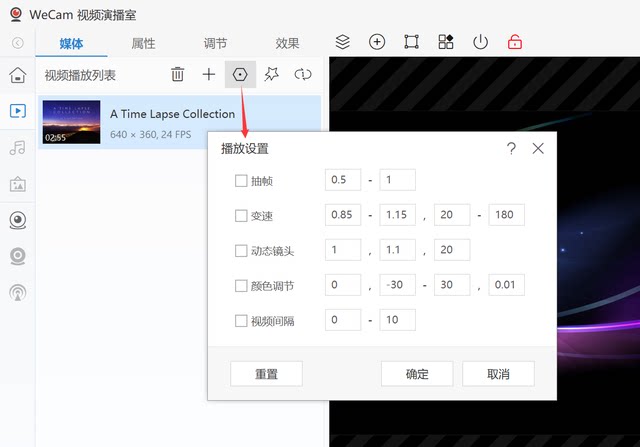The width and height of the screenshot is (640, 447).
Task: Click the 视频播放列表 heading text
Action: [80, 75]
